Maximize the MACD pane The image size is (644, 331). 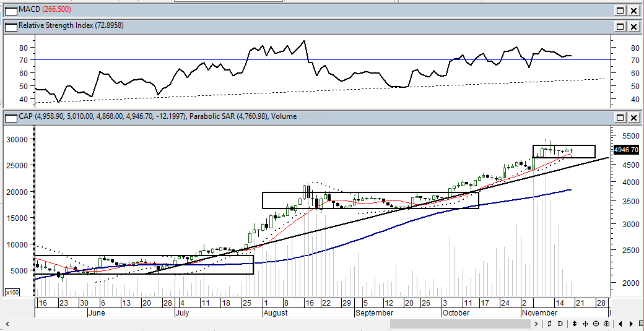620,11
